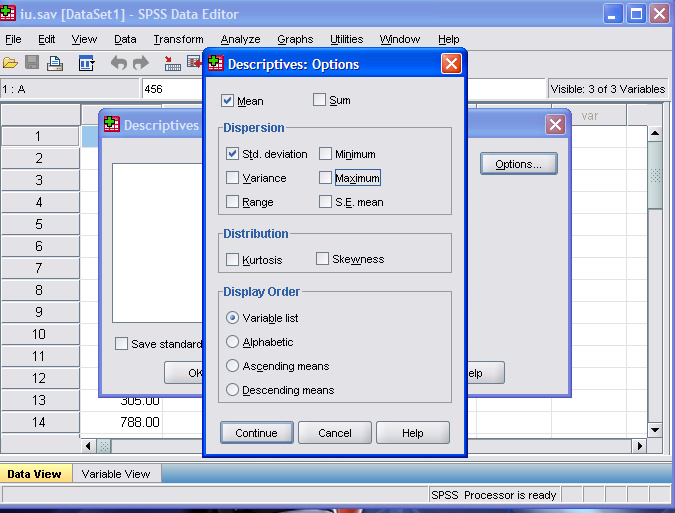Image resolution: width=675 pixels, height=513 pixels.
Task: Tick the Maximum checkbox
Action: 325,178
